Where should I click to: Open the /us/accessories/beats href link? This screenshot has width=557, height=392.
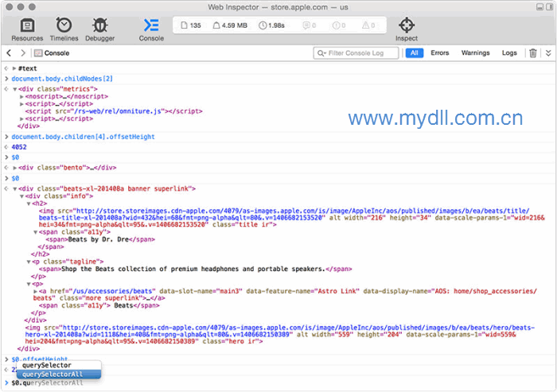[x=114, y=291]
